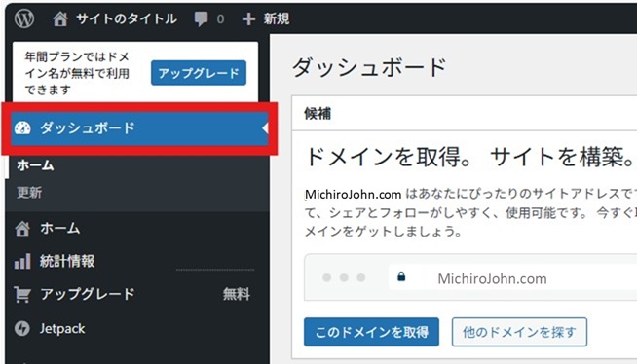Image resolution: width=637 pixels, height=364 pixels.
Task: Click the comments bubble icon
Action: click(201, 18)
